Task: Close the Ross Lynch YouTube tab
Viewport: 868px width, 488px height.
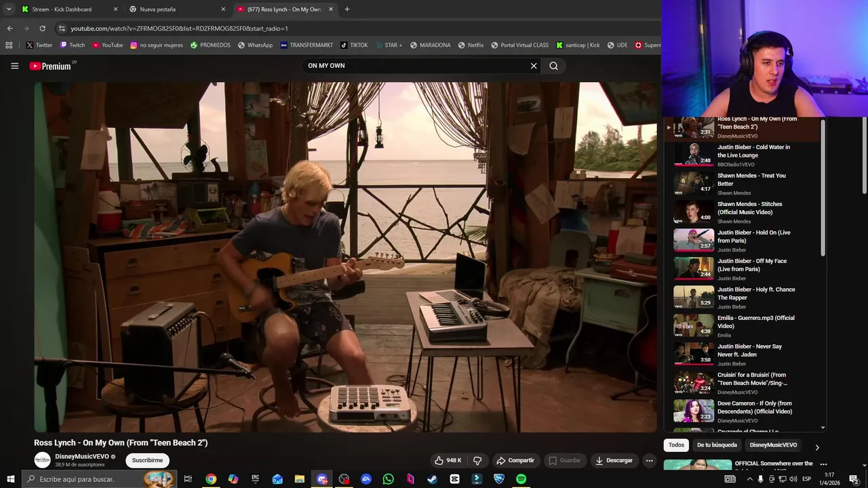Action: pos(331,9)
